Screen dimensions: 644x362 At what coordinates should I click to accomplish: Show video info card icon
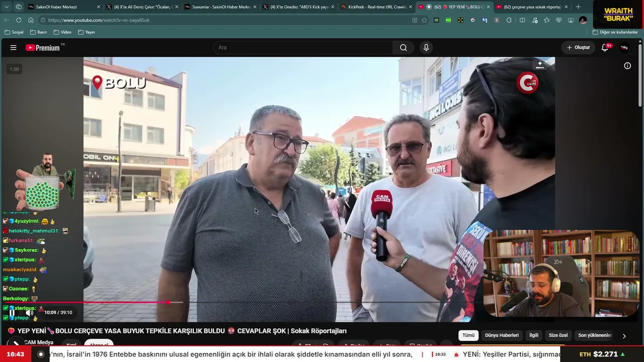pyautogui.click(x=627, y=66)
